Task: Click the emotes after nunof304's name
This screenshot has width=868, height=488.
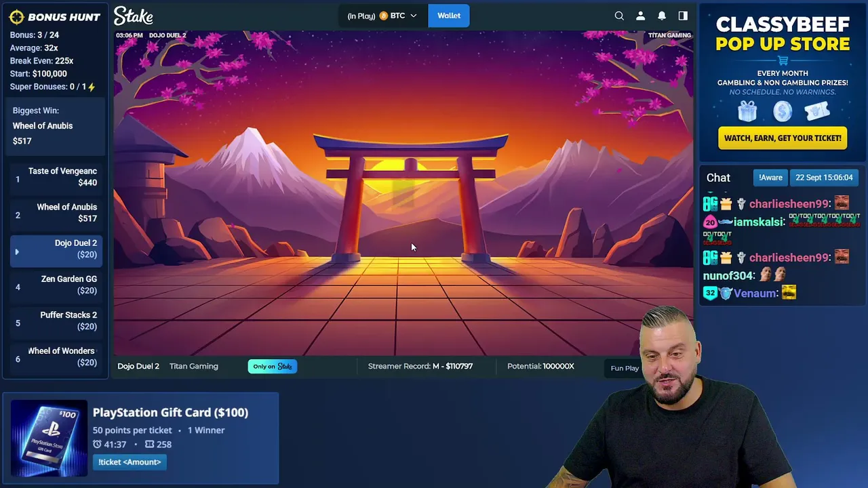Action: 772,274
